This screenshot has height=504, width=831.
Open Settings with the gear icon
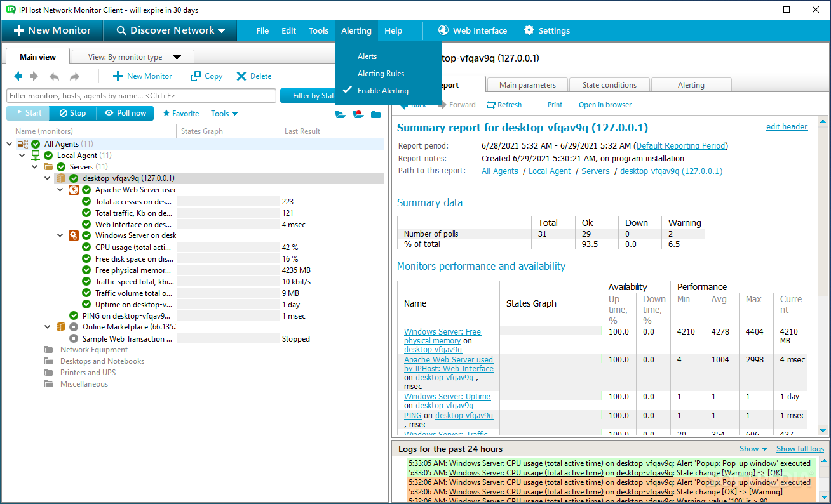(x=546, y=30)
